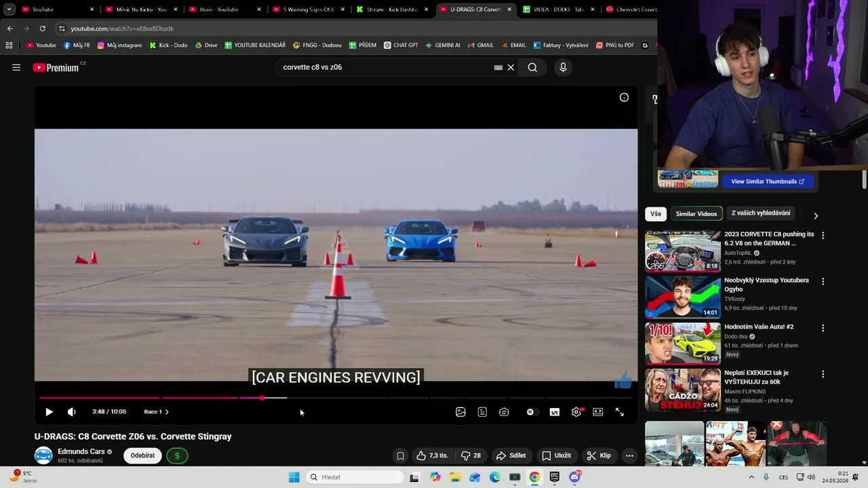Open options for Neobvyklý Vzestup Youtubera video
Viewport: 868px width, 488px height.
pos(823,281)
